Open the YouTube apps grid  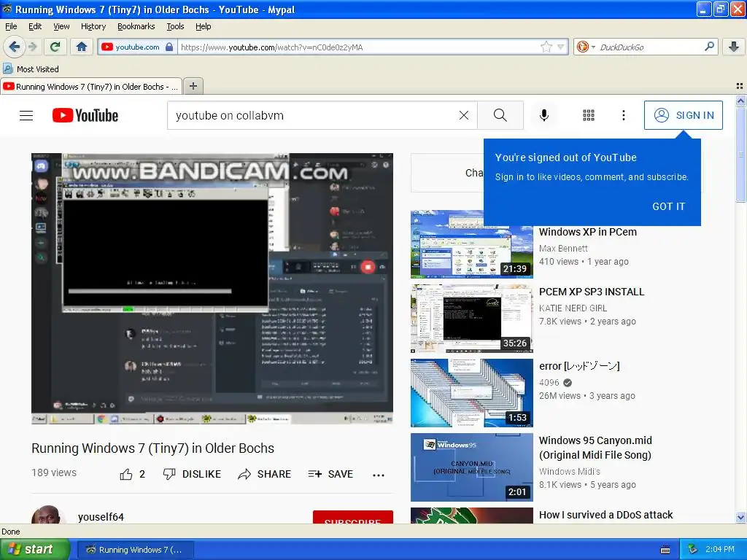(589, 115)
